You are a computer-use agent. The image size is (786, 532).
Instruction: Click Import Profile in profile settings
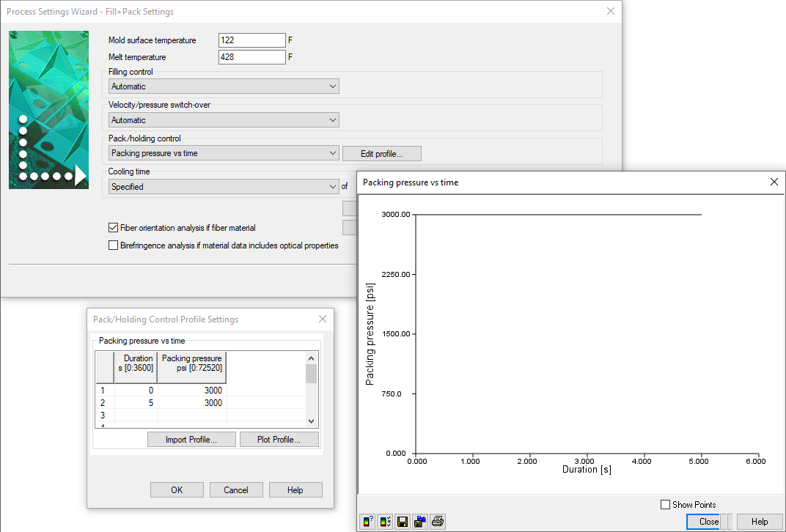click(x=191, y=439)
